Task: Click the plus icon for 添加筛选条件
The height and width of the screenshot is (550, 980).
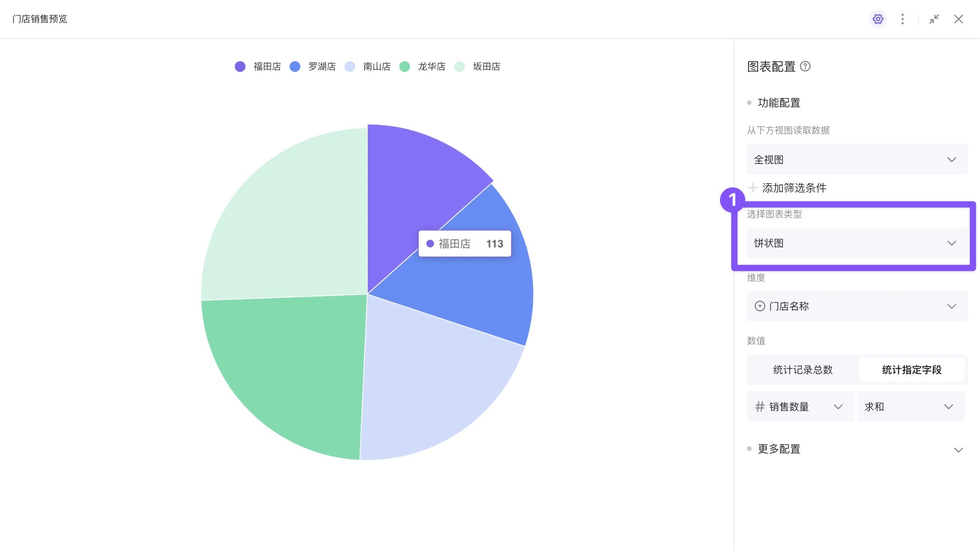Action: [x=753, y=188]
